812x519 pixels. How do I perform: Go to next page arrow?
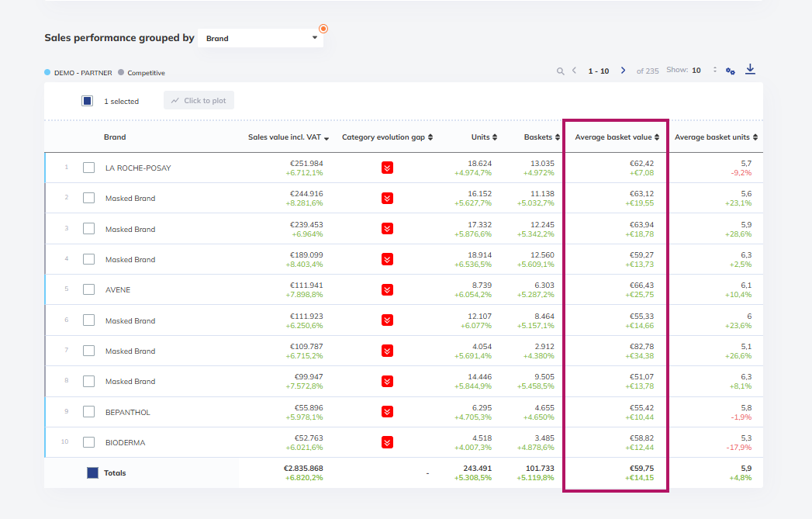click(623, 71)
